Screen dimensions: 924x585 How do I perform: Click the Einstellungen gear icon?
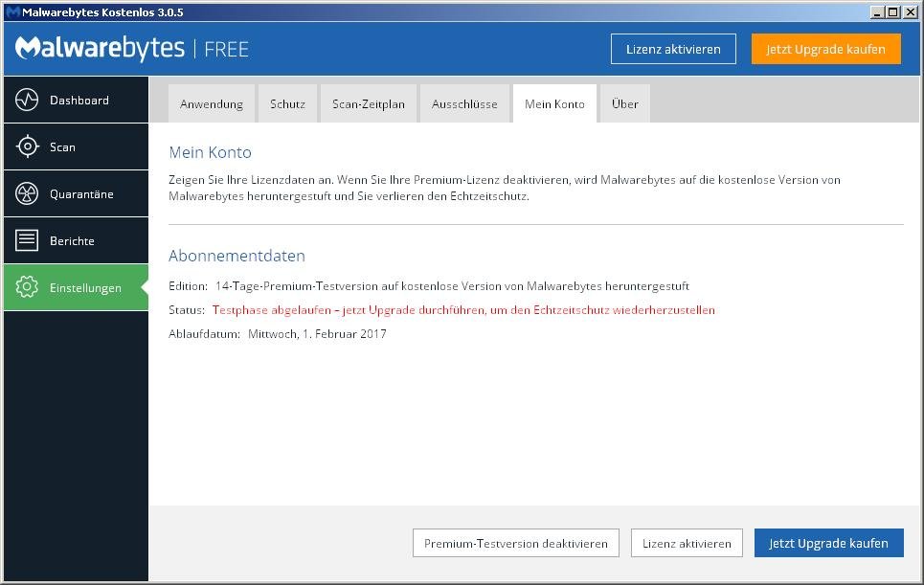[x=27, y=287]
